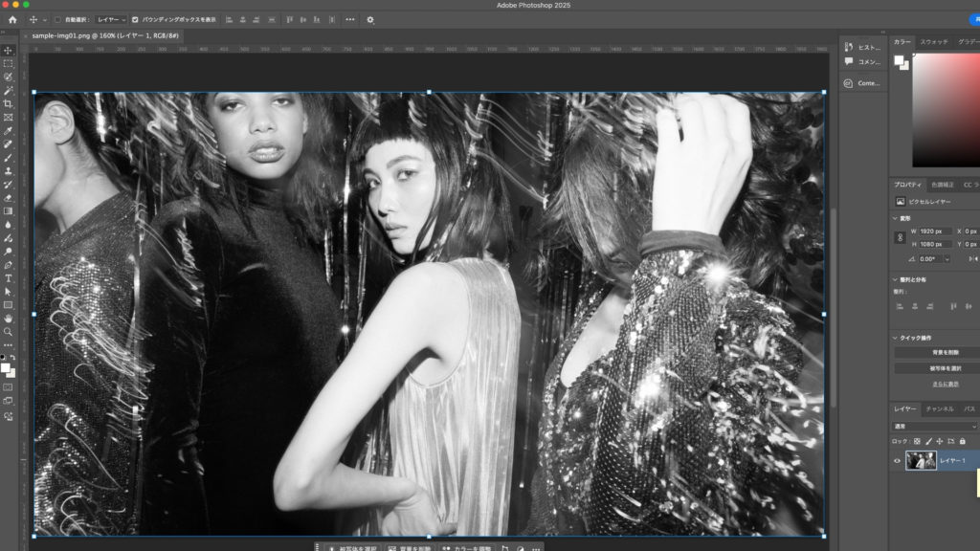The width and height of the screenshot is (980, 551).
Task: Select the Hand tool
Action: coord(8,318)
